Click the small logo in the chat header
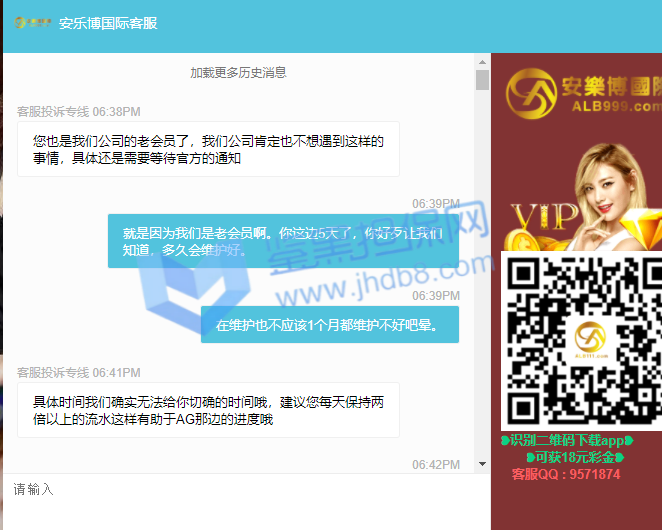Image resolution: width=662 pixels, height=530 pixels. pos(34,23)
